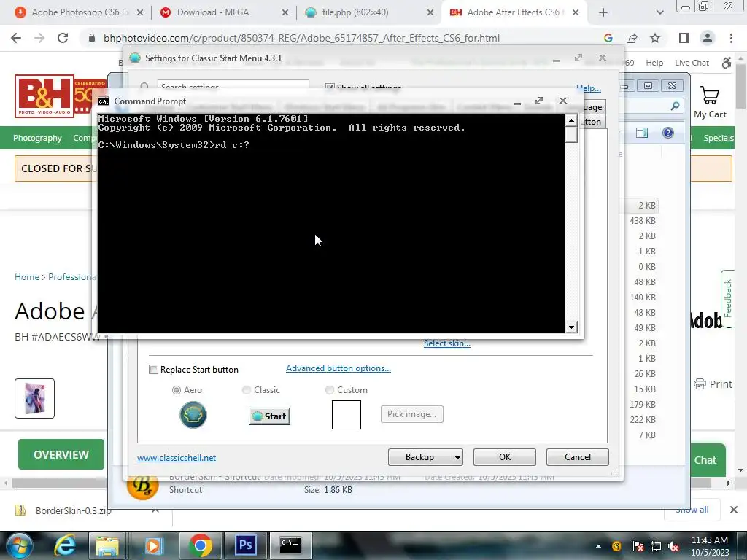Click product thumbnail image
This screenshot has width=747, height=560.
click(34, 399)
